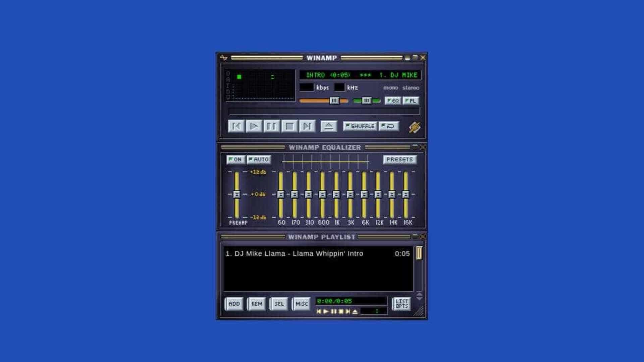Adjust the orange volume slider

324,101
